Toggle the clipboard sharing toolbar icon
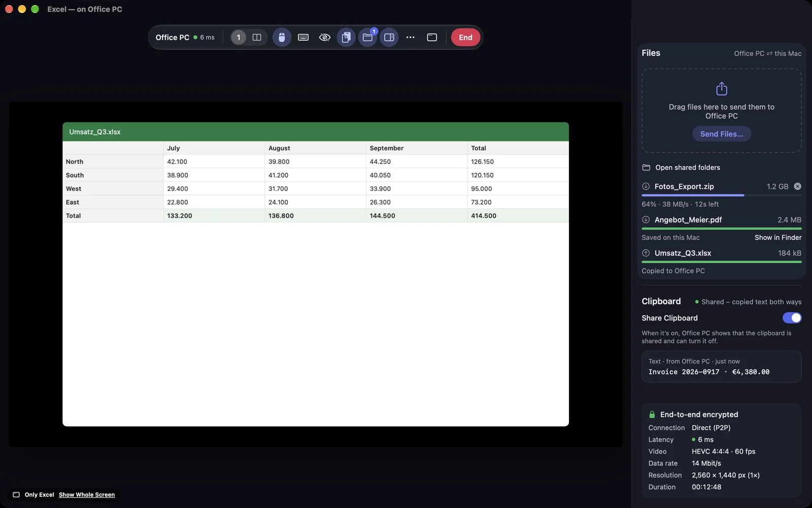 coord(346,38)
